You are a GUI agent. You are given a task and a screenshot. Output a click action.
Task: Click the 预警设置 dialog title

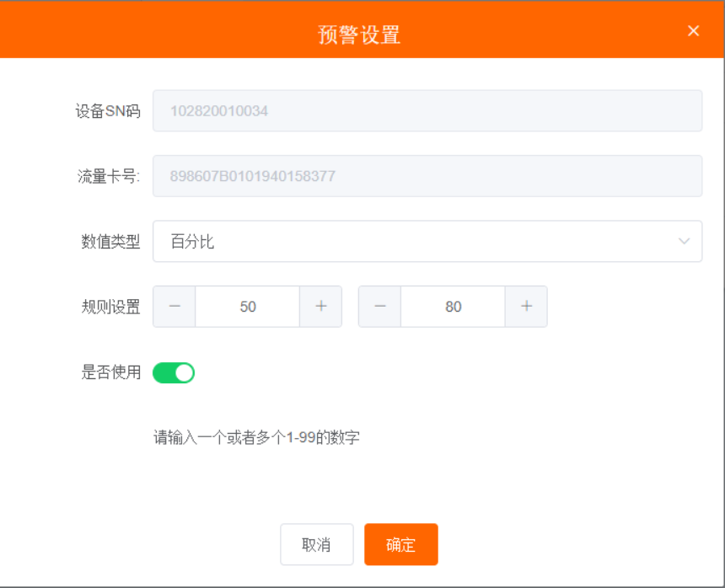click(x=359, y=35)
